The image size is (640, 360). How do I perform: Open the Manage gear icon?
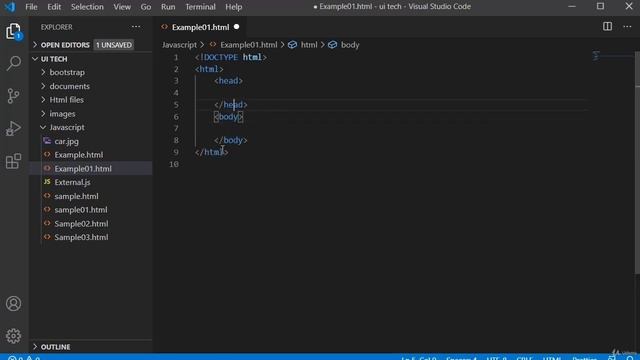pos(13,336)
